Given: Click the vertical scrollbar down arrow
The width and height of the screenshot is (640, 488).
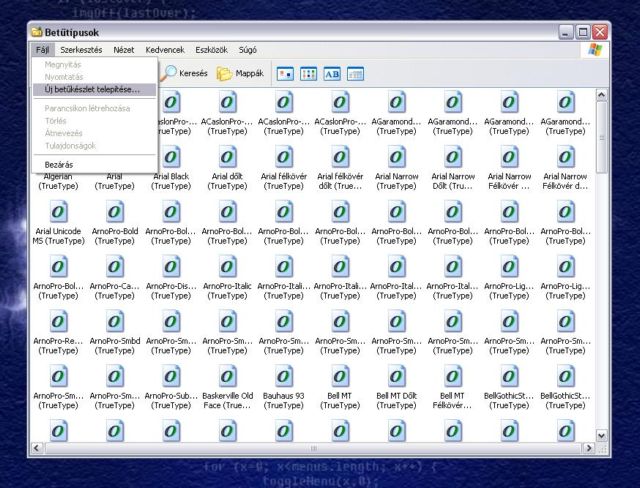Looking at the screenshot, I should (x=601, y=436).
